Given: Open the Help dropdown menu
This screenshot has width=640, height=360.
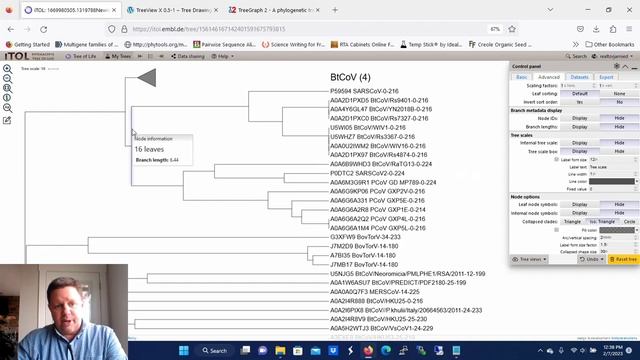Looking at the screenshot, I should (x=223, y=56).
